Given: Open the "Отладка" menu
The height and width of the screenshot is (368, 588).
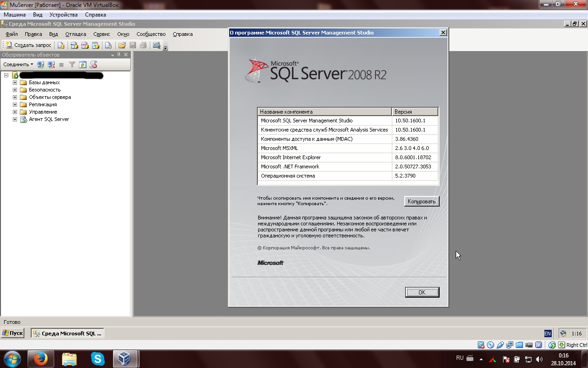Looking at the screenshot, I should 75,34.
